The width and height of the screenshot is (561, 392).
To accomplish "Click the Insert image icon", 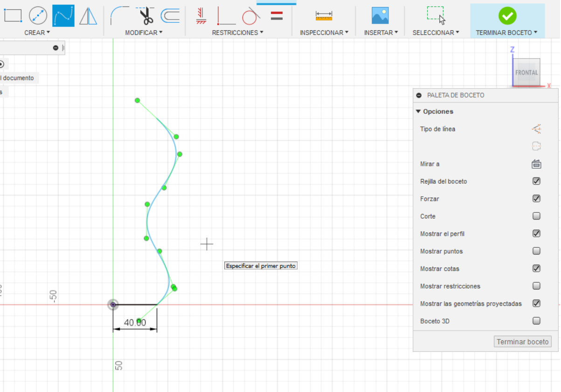I will pyautogui.click(x=380, y=16).
